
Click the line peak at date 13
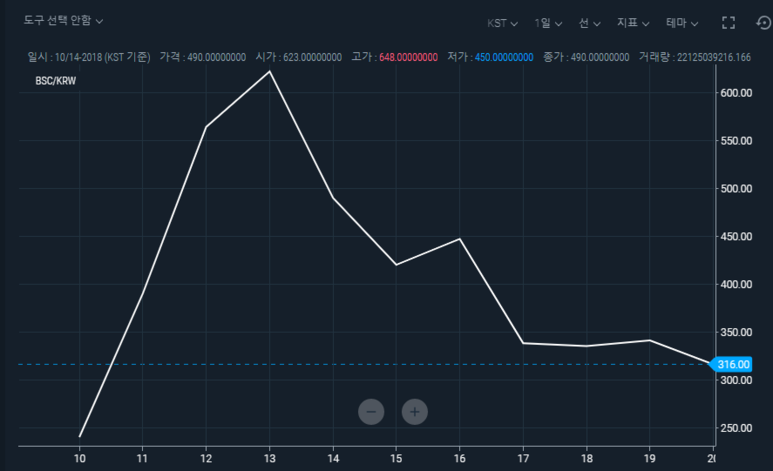269,72
